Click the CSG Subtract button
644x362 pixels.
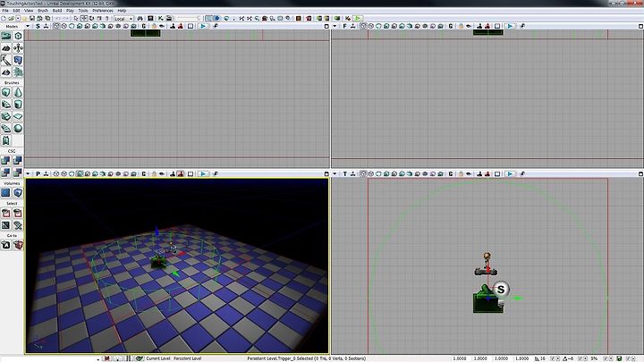click(x=18, y=161)
